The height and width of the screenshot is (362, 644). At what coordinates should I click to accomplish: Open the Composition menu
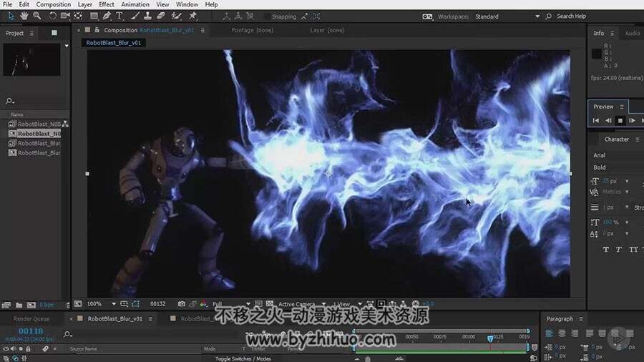54,4
